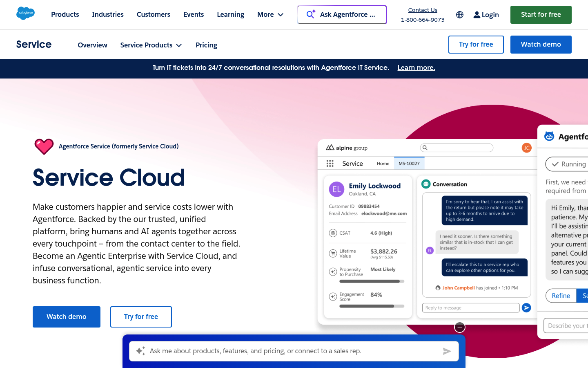Switch to the MS-10027 tab
The width and height of the screenshot is (588, 368).
click(x=409, y=163)
